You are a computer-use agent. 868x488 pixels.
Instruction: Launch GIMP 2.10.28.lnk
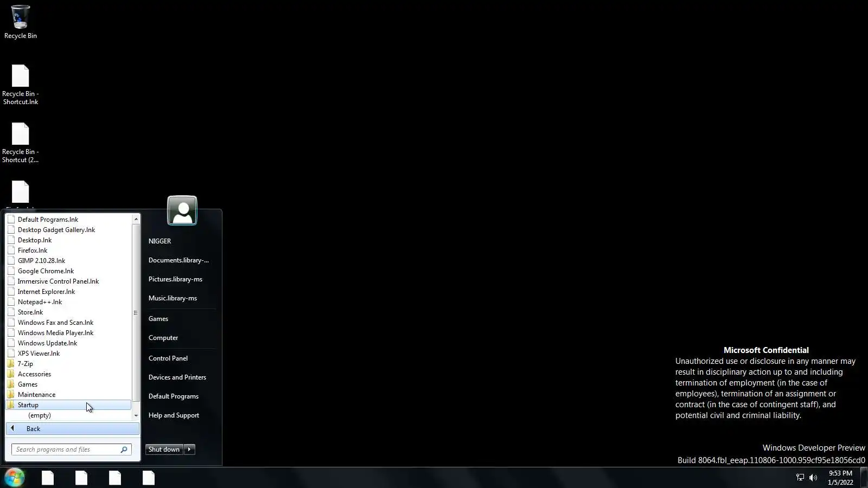(x=69, y=261)
